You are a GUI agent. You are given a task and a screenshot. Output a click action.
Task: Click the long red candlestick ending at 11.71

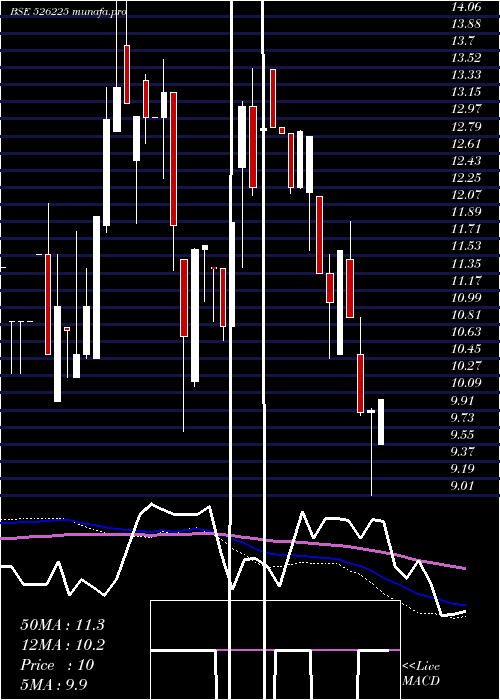tap(173, 158)
